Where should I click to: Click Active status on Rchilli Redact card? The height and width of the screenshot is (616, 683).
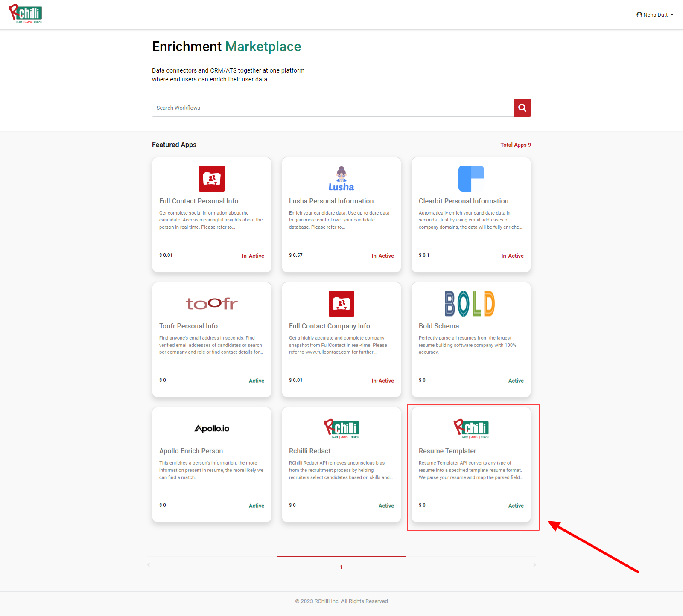[x=386, y=506]
